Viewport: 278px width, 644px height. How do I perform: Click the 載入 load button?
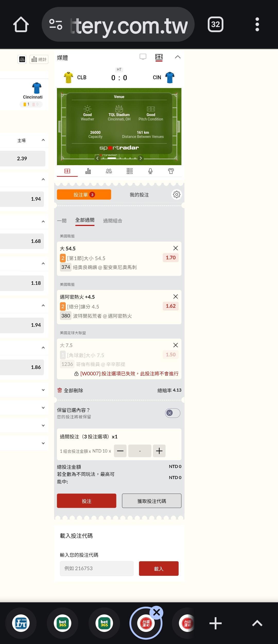(x=159, y=568)
